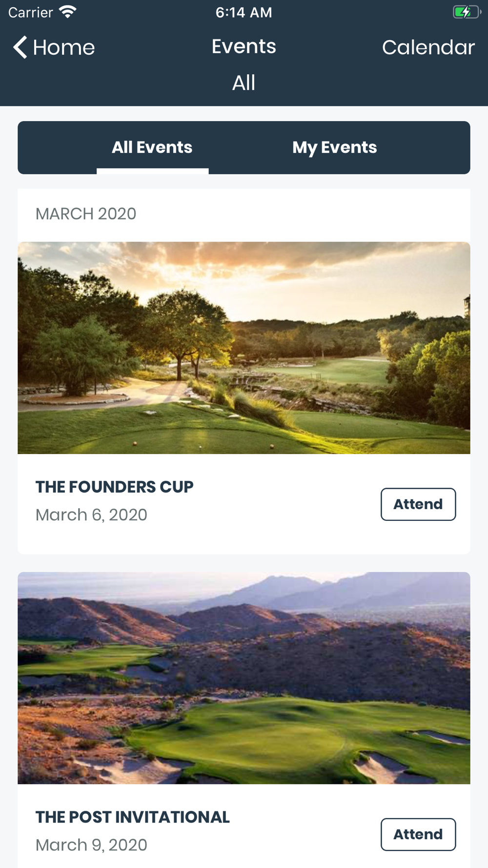Open The Founders Cup golf course photo
The image size is (488, 868).
pyautogui.click(x=244, y=348)
